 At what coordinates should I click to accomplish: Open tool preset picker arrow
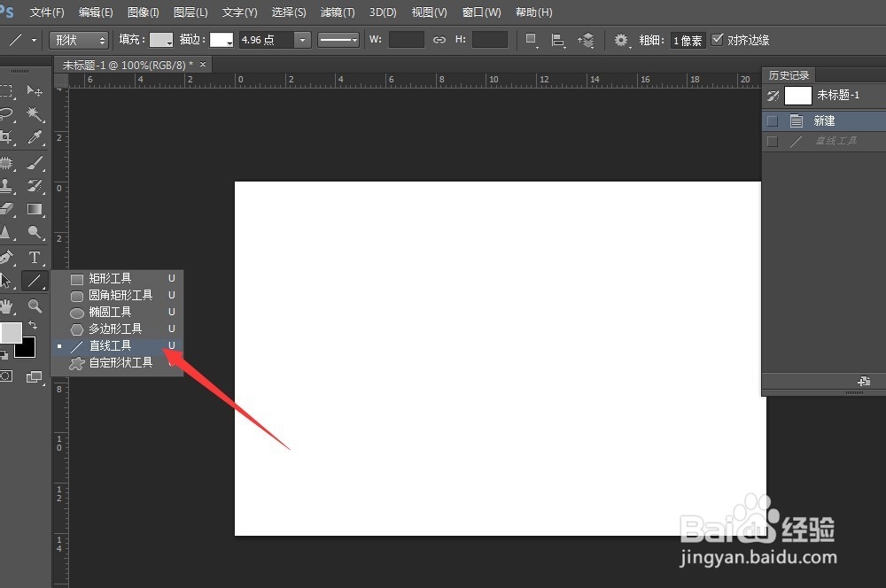point(34,40)
